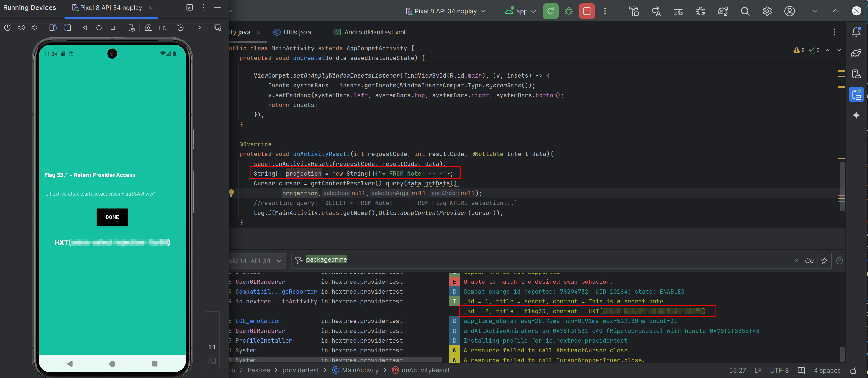Click emulator toolbar Back triangle icon
This screenshot has width=868, height=378.
pyautogui.click(x=85, y=28)
